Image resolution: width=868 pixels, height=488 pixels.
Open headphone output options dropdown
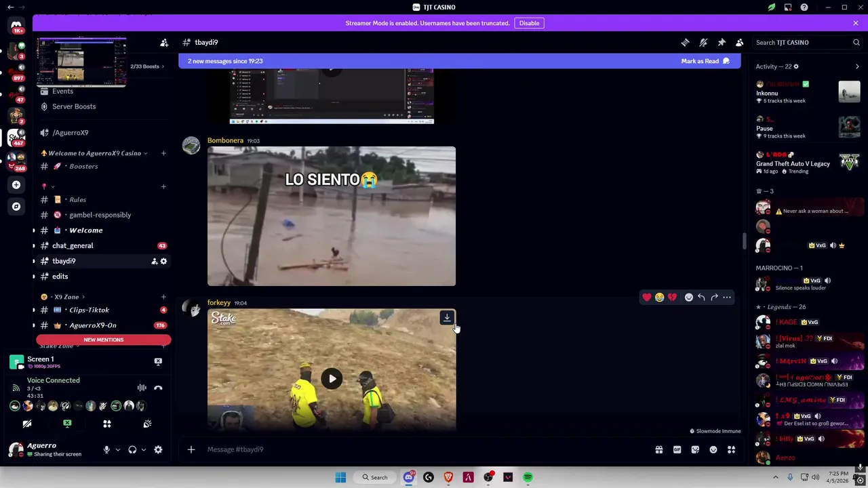pos(143,450)
